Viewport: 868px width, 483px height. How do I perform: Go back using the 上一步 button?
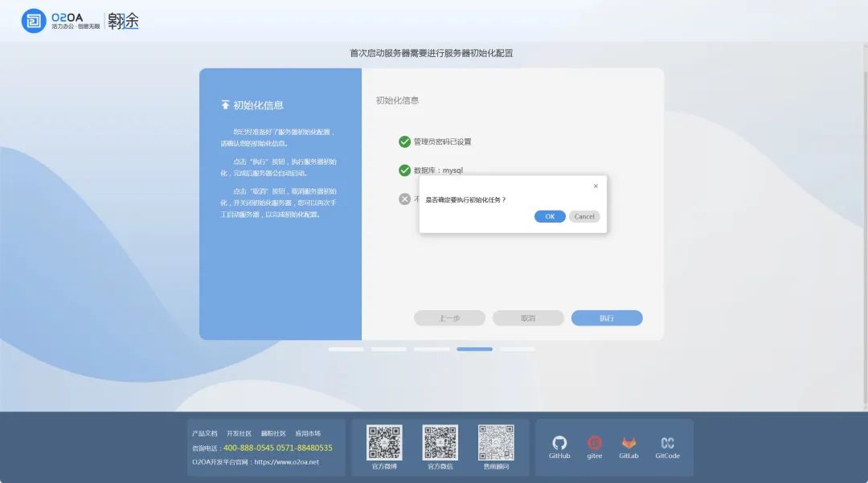point(450,317)
